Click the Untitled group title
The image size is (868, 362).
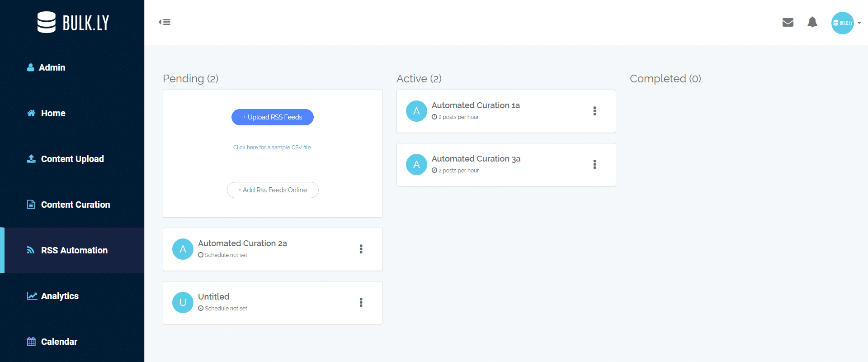click(x=213, y=297)
